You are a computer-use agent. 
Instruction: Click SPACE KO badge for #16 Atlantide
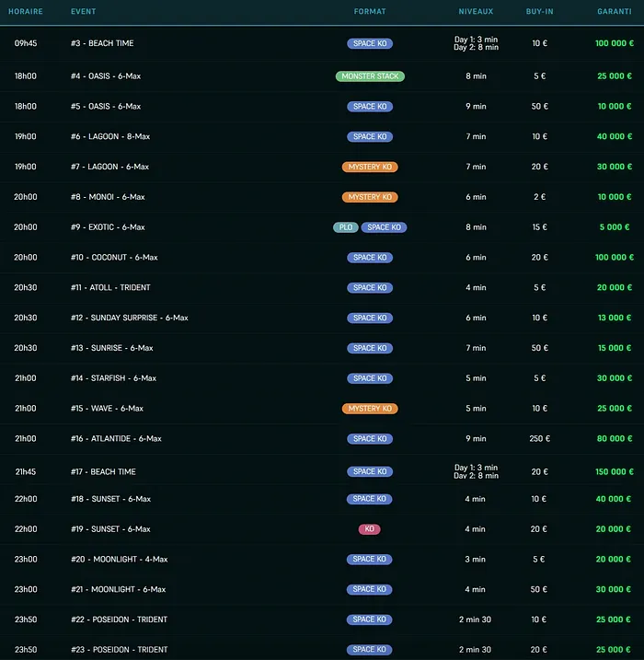pos(370,438)
